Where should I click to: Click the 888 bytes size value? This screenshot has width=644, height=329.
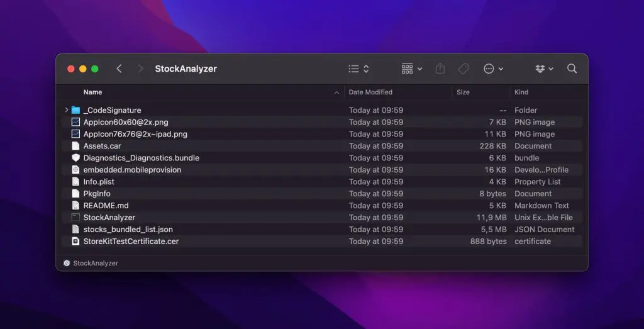click(488, 241)
